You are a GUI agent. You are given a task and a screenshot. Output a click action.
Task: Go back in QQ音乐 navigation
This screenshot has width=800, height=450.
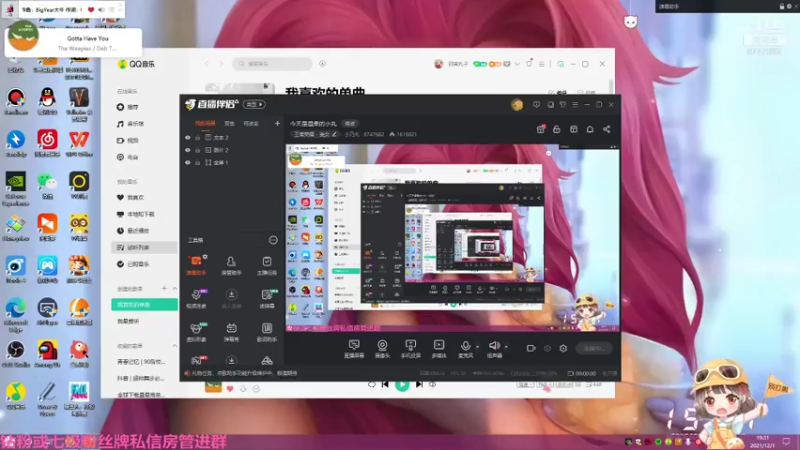click(207, 64)
